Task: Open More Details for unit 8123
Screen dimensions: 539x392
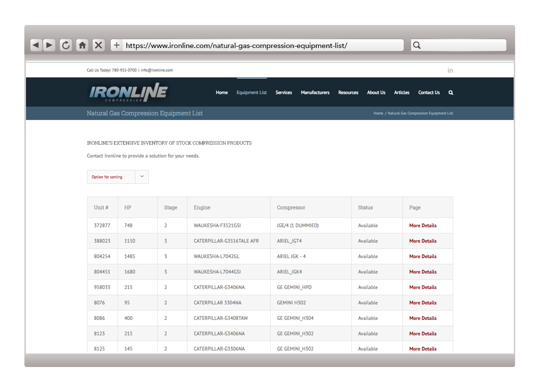Action: pos(423,334)
